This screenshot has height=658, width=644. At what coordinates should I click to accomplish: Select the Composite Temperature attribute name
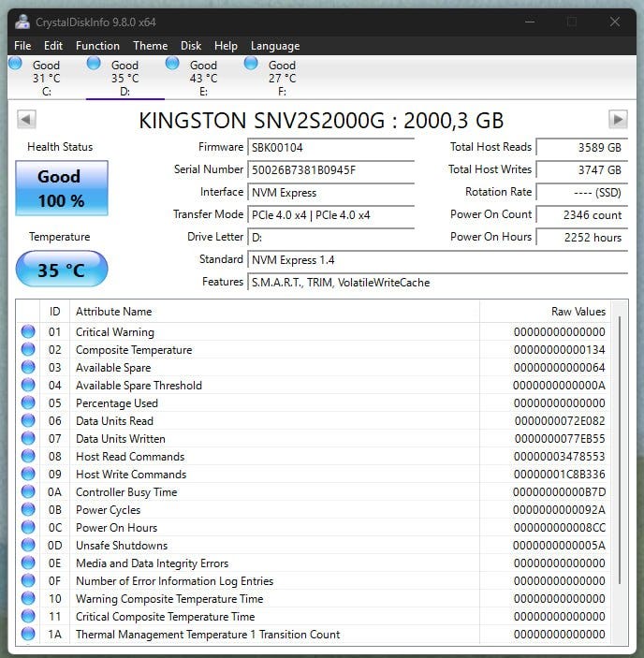click(x=134, y=349)
